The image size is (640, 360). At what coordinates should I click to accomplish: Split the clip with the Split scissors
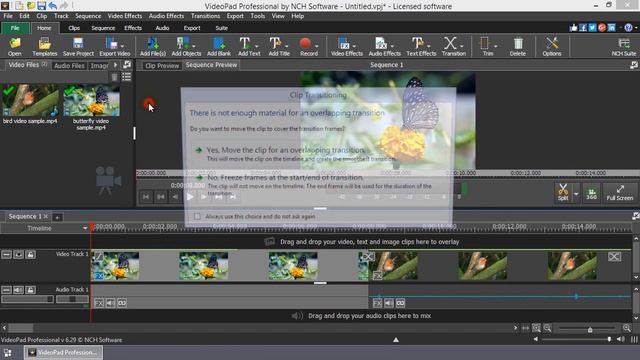click(563, 192)
